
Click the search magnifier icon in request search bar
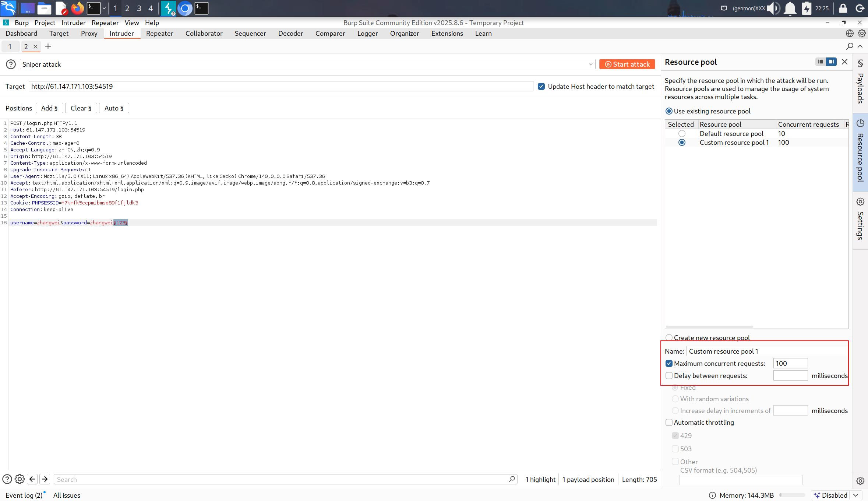tap(512, 479)
